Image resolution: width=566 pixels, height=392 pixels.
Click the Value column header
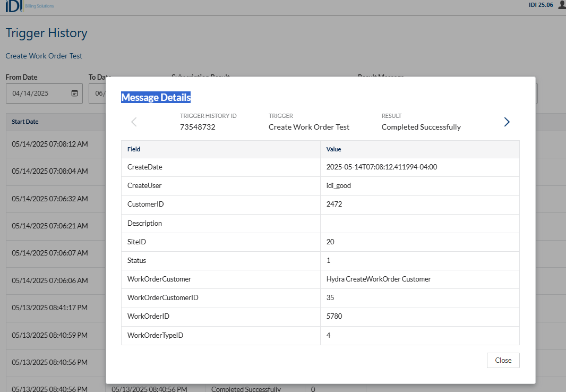[x=333, y=149]
